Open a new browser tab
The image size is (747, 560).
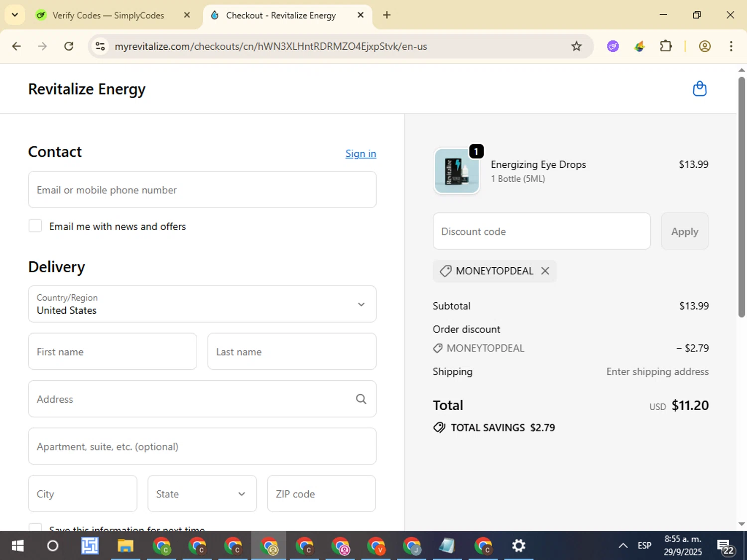click(x=386, y=15)
